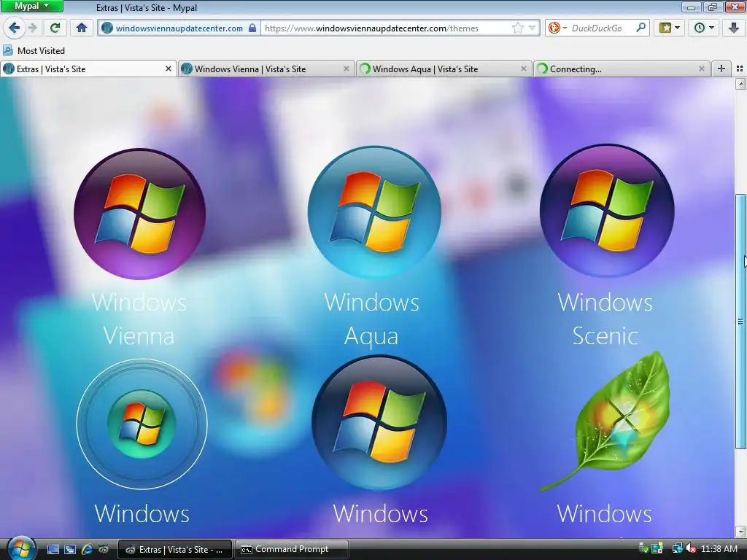Open the dark blue Windows orb theme
The height and width of the screenshot is (560, 747).
tap(379, 422)
